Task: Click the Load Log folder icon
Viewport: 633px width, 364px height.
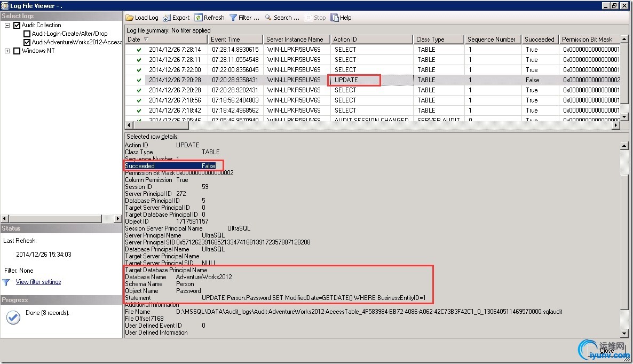Action: pyautogui.click(x=130, y=18)
